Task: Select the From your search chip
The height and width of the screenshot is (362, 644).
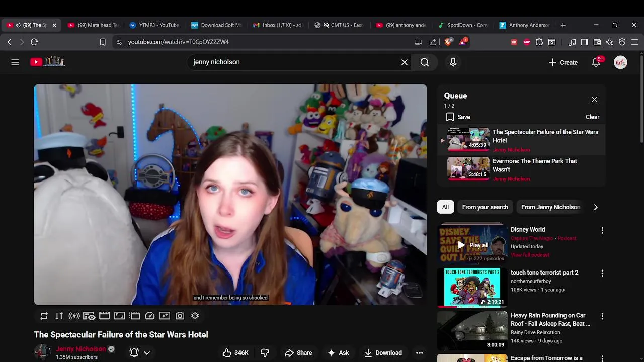Action: 485,207
